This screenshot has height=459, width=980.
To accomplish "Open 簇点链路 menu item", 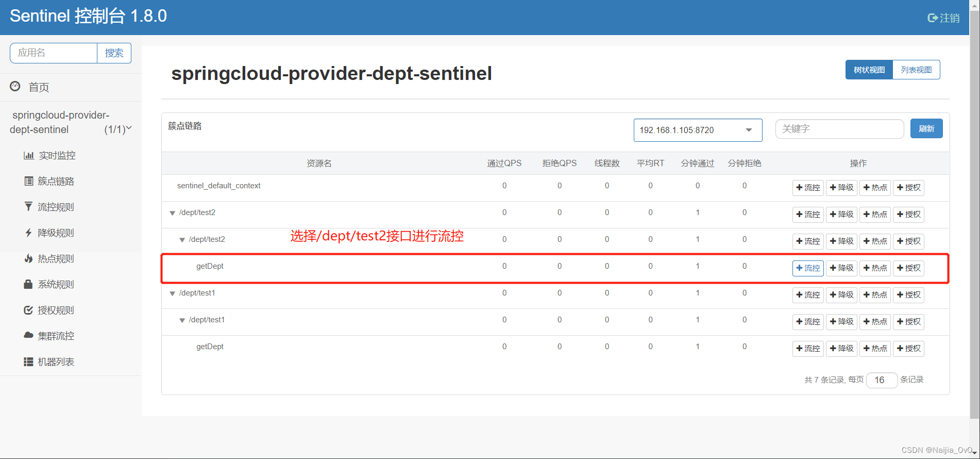I will point(56,181).
